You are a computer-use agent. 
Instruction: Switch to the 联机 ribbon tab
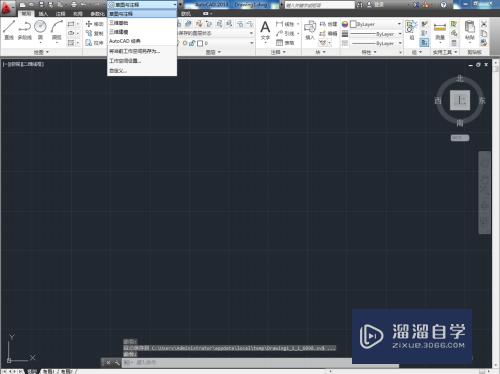click(x=186, y=14)
